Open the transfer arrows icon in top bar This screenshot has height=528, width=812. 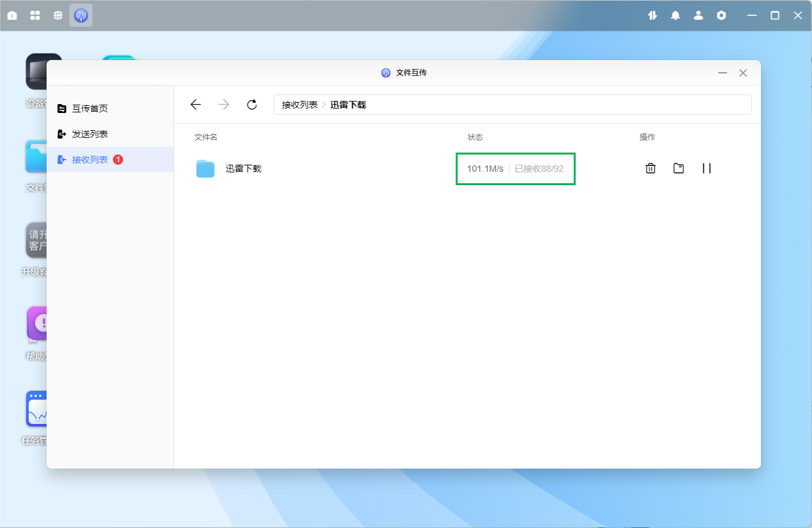(653, 15)
